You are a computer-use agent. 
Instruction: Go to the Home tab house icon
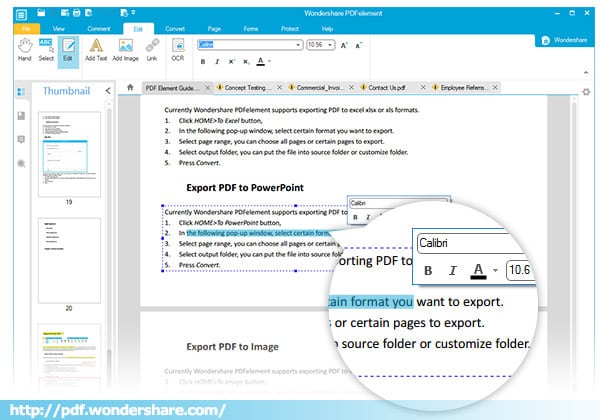coord(130,88)
